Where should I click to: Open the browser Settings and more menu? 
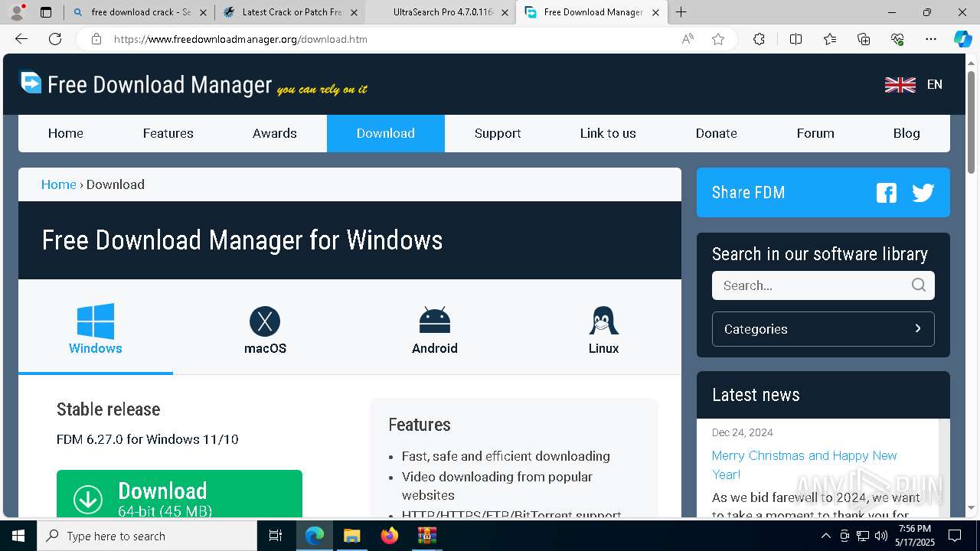pos(931,39)
